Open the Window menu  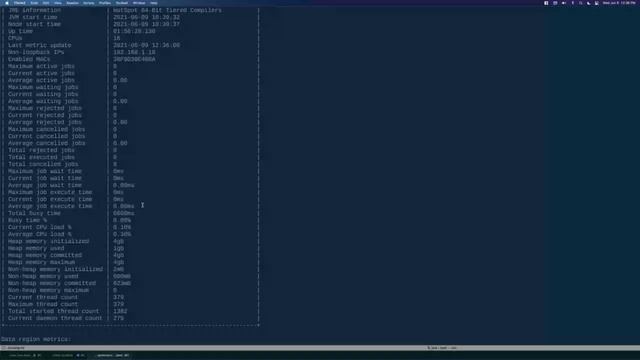(139, 3)
